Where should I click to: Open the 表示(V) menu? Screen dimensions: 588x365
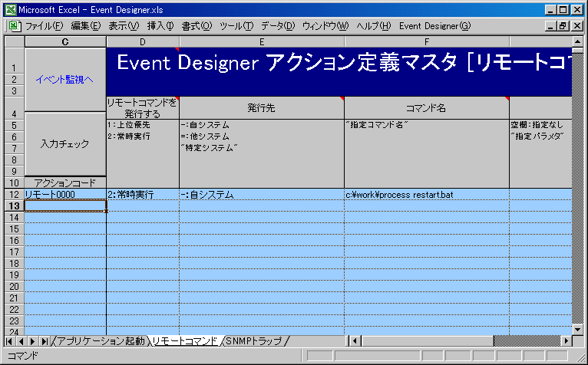pyautogui.click(x=124, y=26)
